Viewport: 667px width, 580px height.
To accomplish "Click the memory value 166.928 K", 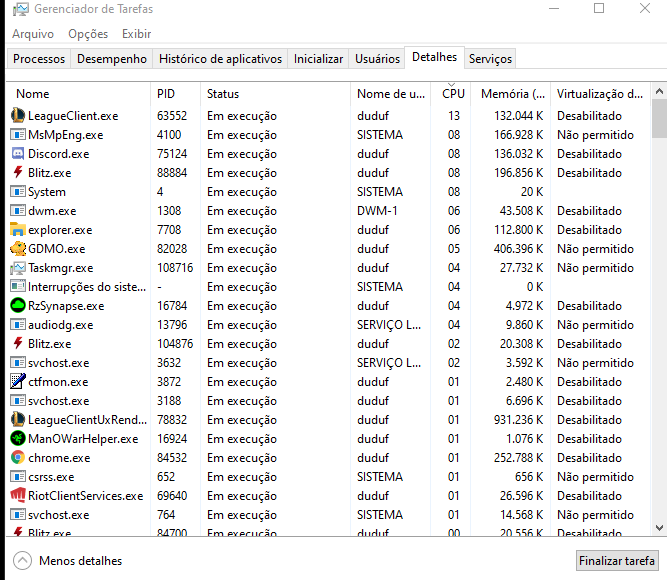I will coord(518,135).
